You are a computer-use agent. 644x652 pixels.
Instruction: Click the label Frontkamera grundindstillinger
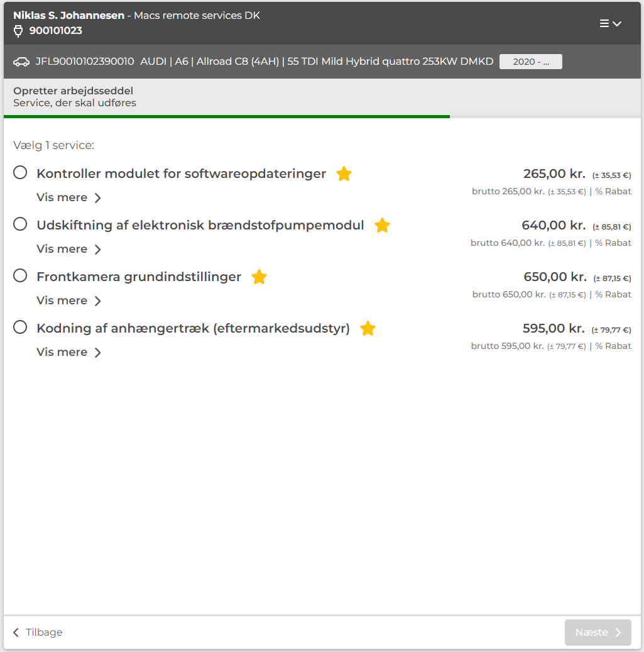pyautogui.click(x=139, y=277)
